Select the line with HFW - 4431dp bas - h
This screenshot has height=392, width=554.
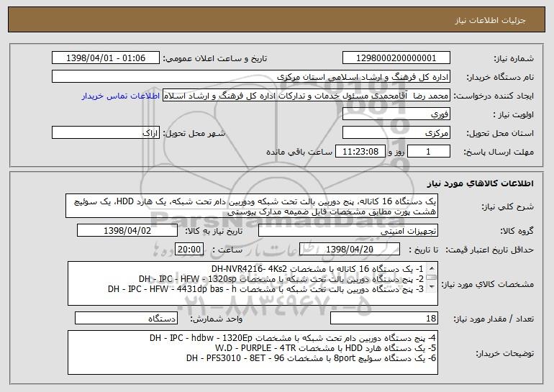[265, 289]
